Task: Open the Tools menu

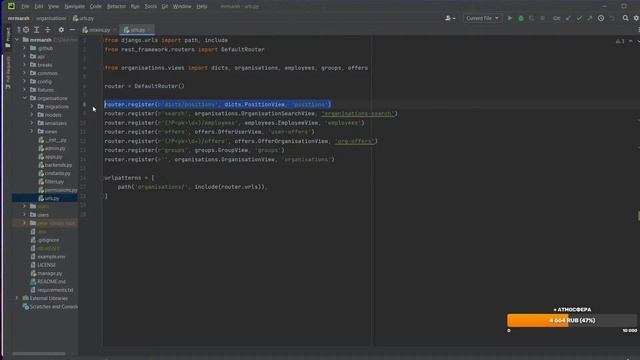Action: click(150, 6)
